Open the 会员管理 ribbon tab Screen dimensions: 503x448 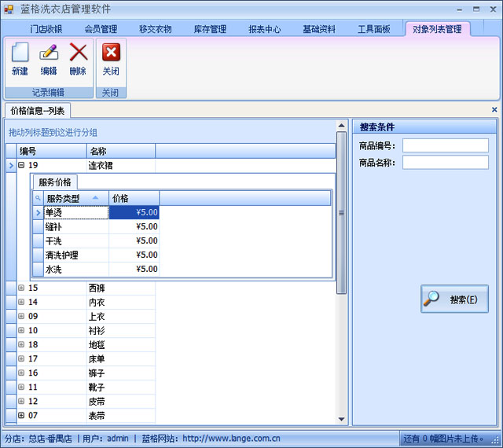tap(101, 29)
